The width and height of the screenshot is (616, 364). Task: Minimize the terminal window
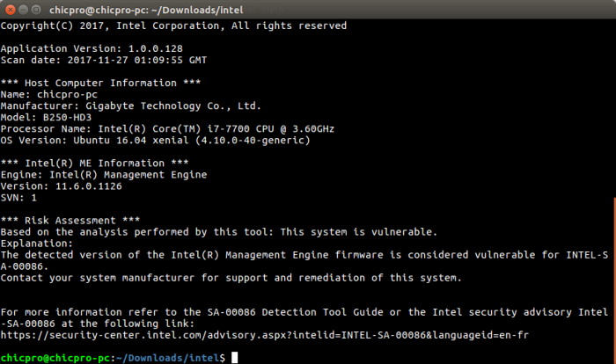tap(25, 8)
